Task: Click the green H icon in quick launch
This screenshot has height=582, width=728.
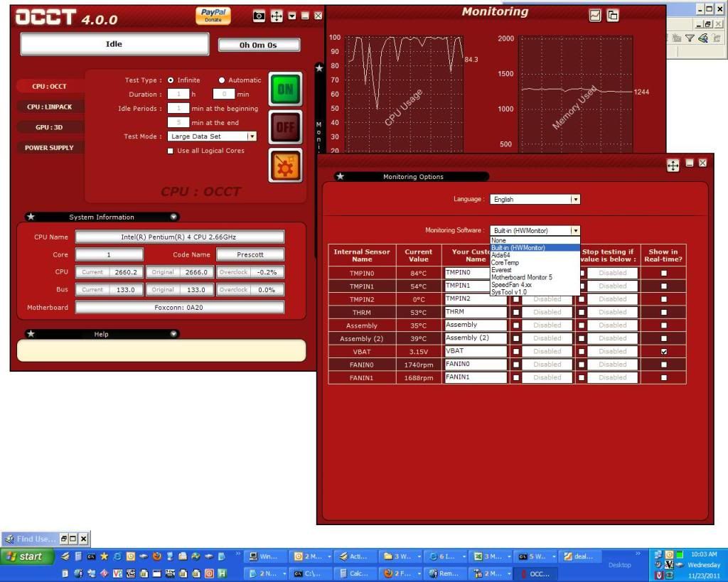Action: [x=223, y=573]
